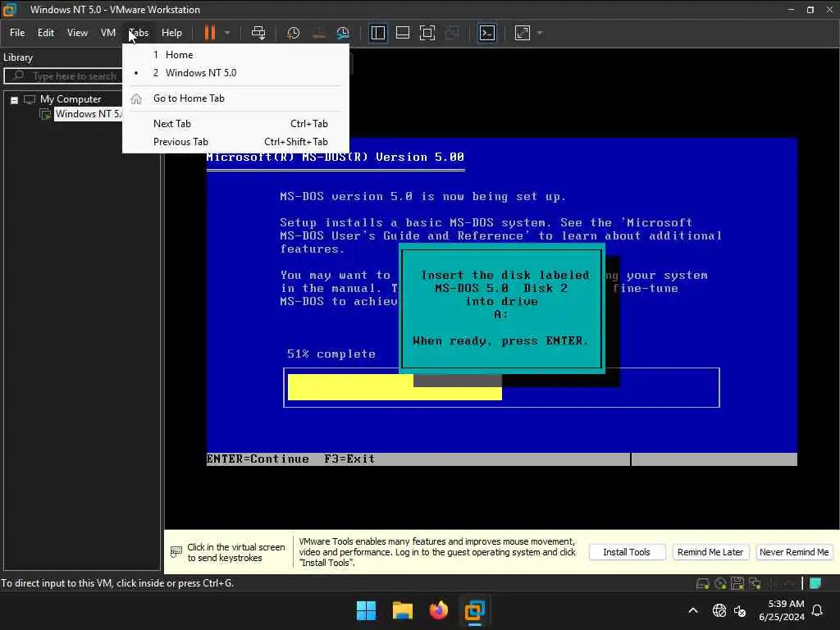
Task: Select Windows NT 5.0 VM in library
Action: point(89,114)
